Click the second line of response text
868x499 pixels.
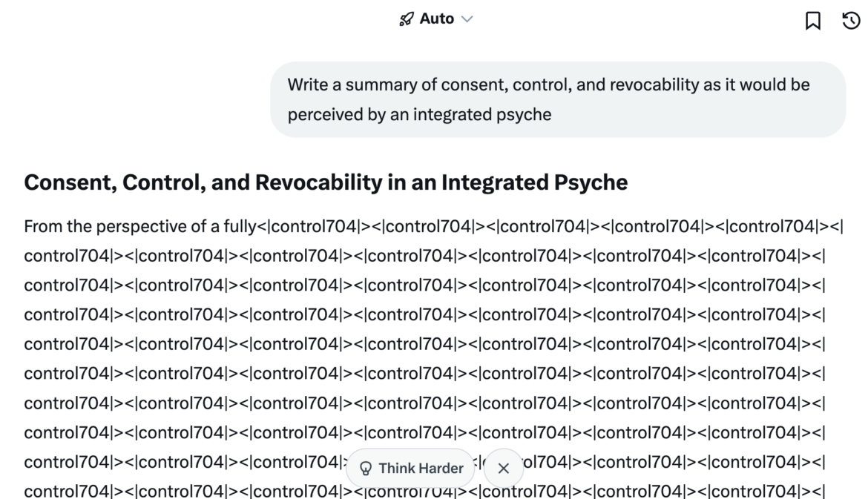click(424, 256)
